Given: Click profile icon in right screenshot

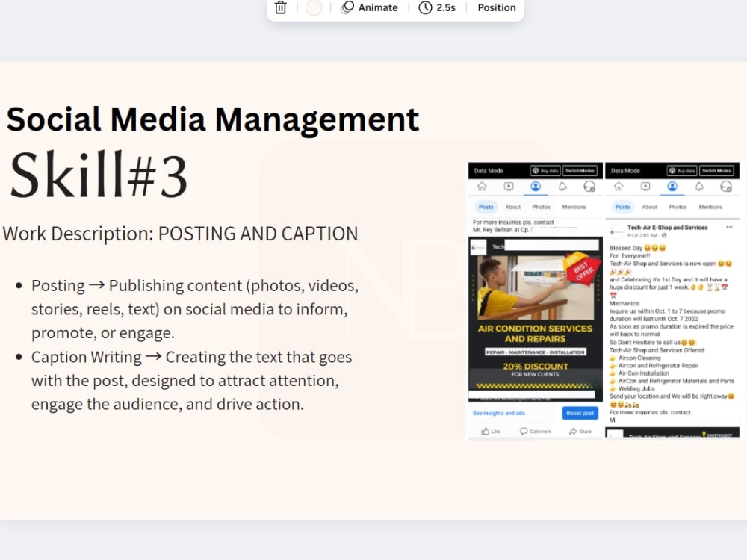Looking at the screenshot, I should click(672, 186).
